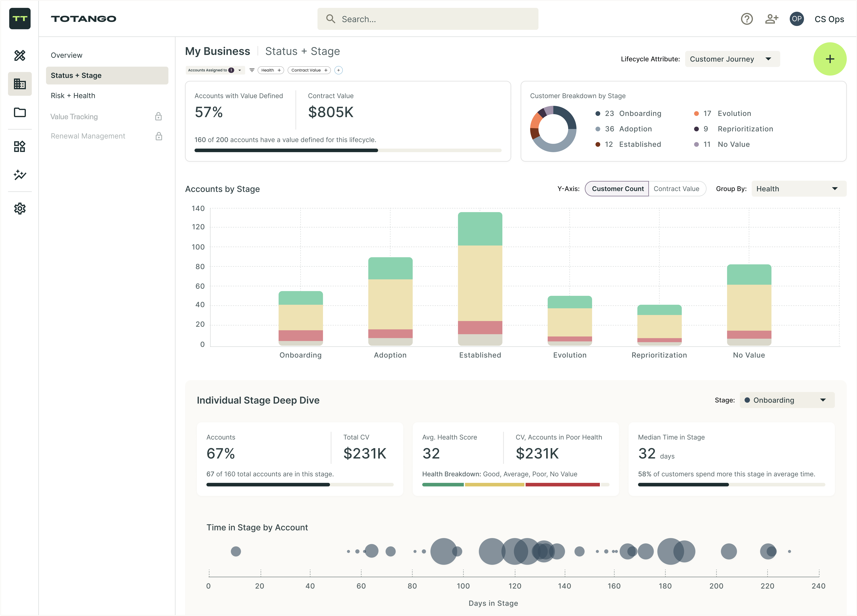This screenshot has width=857, height=616.
Task: Click the Accounts 67% progress bar
Action: [x=300, y=485]
